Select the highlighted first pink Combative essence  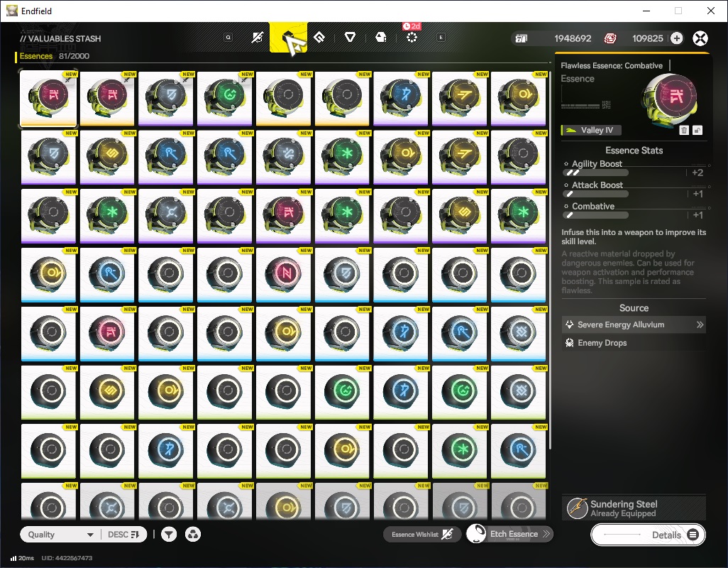pos(48,98)
